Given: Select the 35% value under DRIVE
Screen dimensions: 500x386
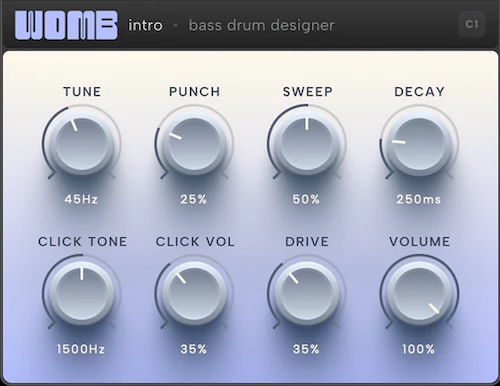Looking at the screenshot, I should tap(306, 349).
